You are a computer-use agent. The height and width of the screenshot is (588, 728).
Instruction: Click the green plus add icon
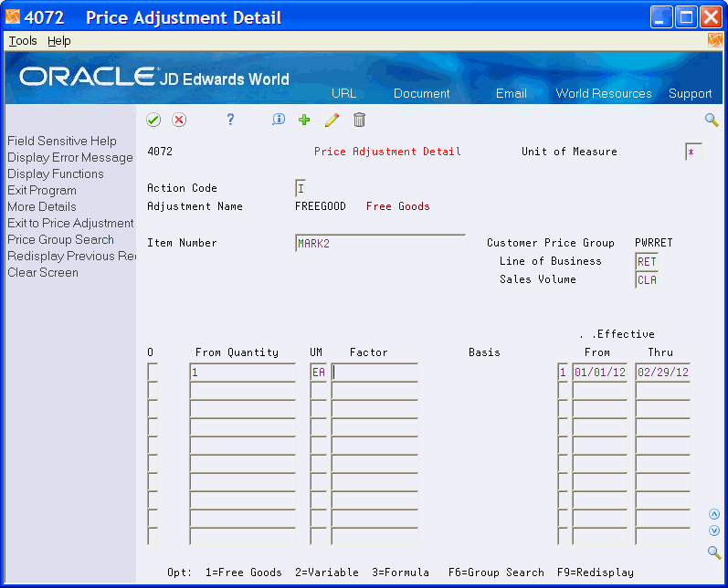pos(304,120)
